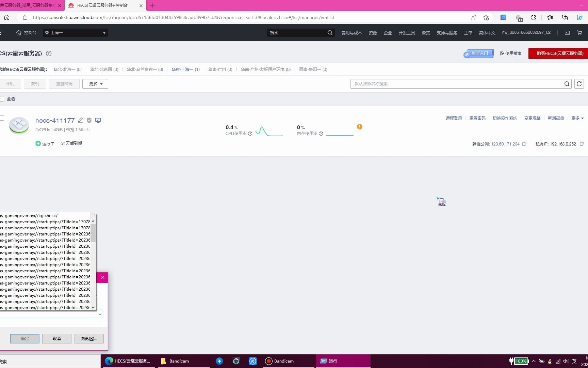Refresh the server list
The height and width of the screenshot is (368, 588).
pos(579,83)
